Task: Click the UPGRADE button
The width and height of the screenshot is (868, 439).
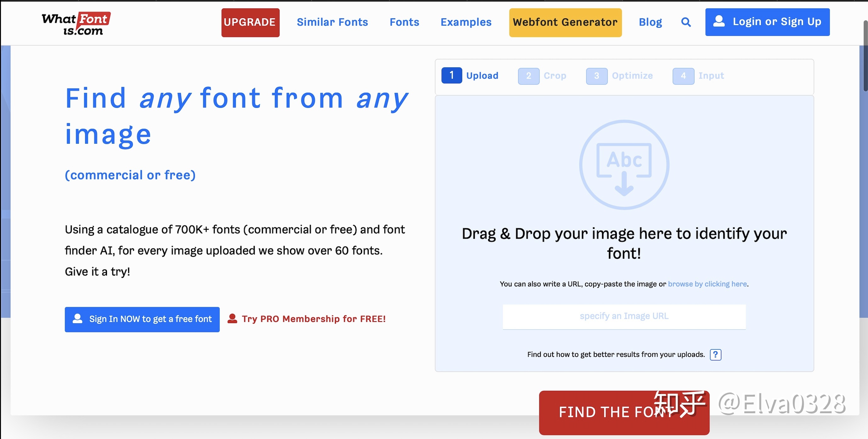Action: click(x=250, y=23)
